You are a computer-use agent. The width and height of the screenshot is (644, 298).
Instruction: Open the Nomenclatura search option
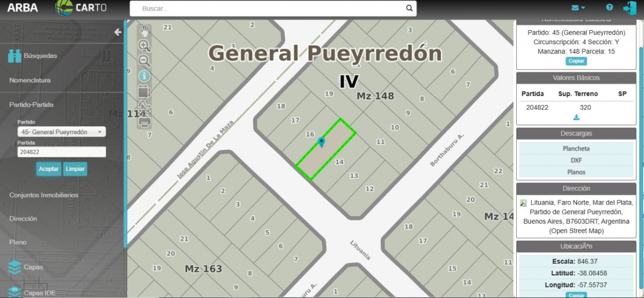tap(30, 80)
